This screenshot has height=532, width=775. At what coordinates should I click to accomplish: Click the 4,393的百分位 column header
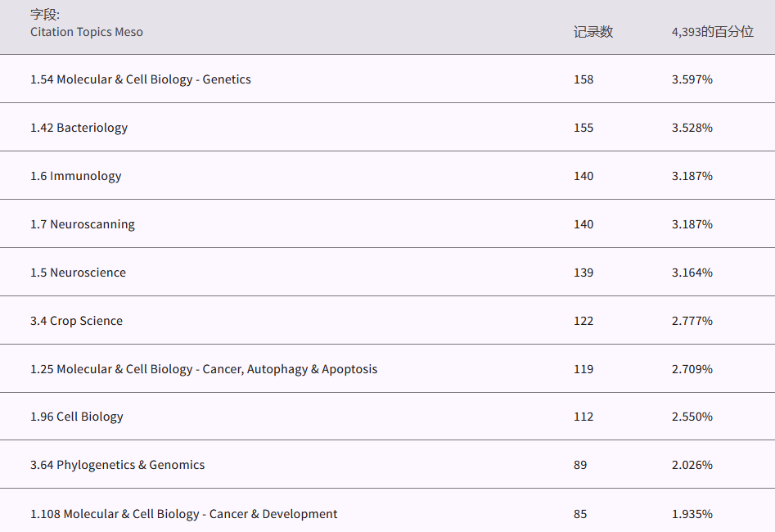pyautogui.click(x=712, y=32)
